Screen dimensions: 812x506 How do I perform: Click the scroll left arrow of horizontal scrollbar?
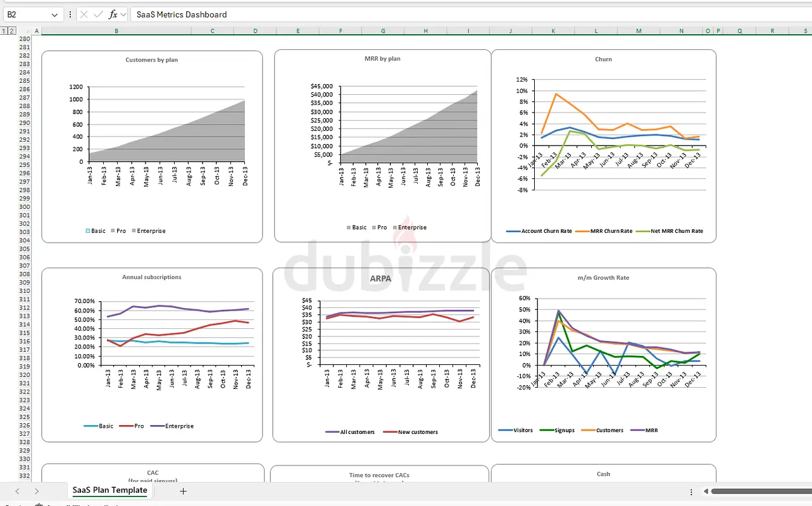click(706, 491)
